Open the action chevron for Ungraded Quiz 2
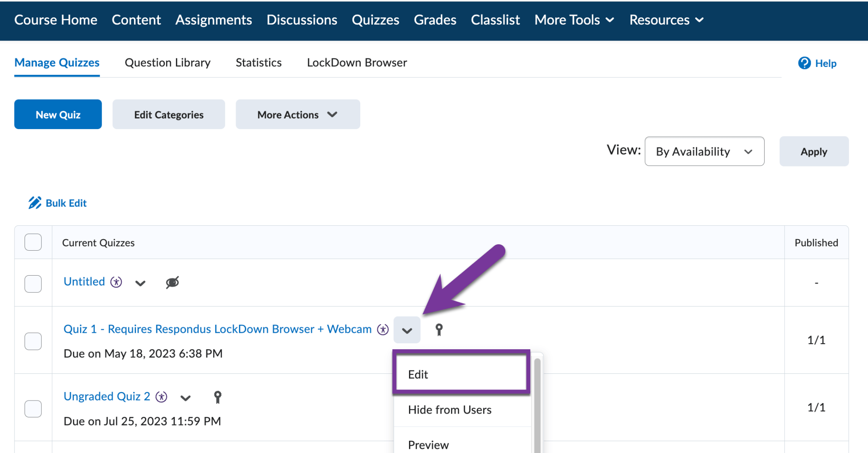Screen dimensions: 868x453 [185, 398]
